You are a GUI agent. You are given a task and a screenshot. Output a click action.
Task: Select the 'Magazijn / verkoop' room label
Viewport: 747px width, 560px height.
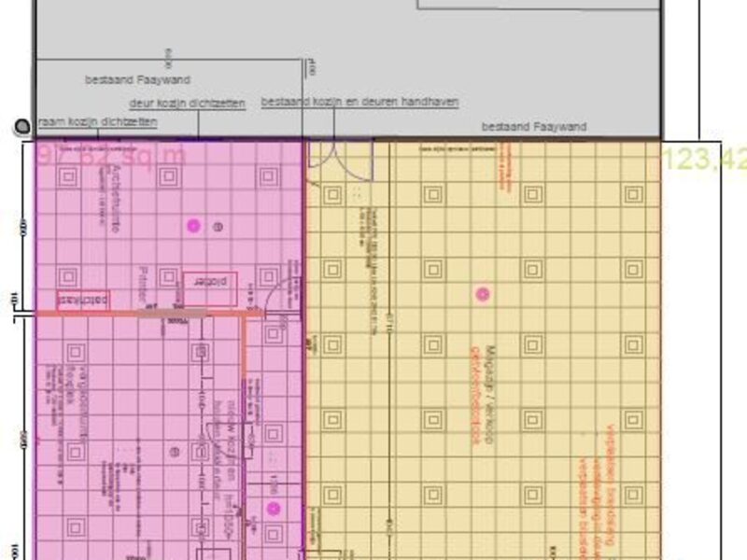coord(490,395)
